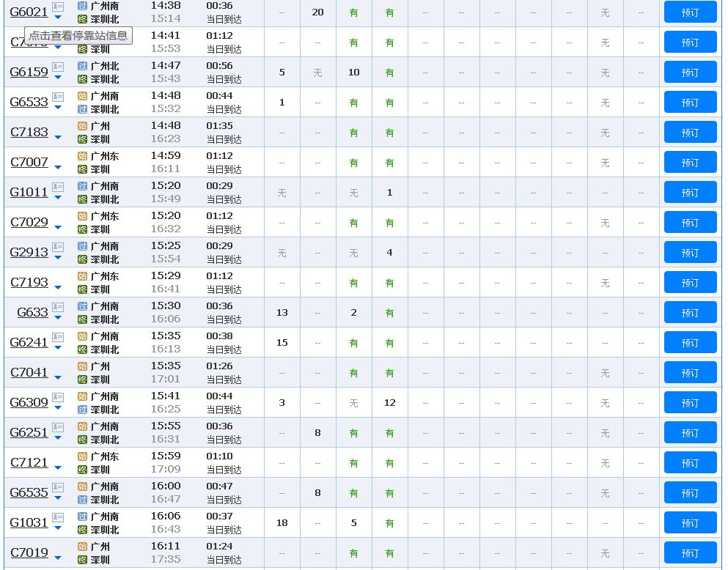728x570 pixels.
Task: Click the ID card icon beside G6309
Action: coord(58,397)
